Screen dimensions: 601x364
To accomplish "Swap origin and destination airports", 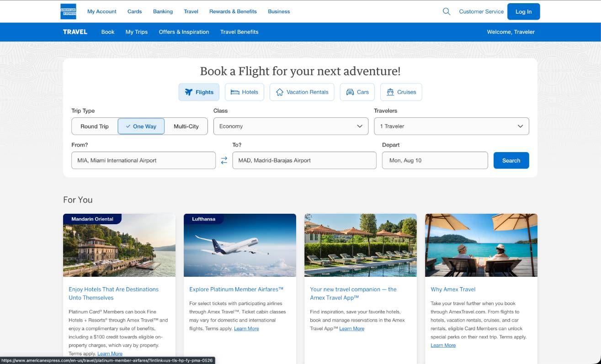I will (224, 160).
